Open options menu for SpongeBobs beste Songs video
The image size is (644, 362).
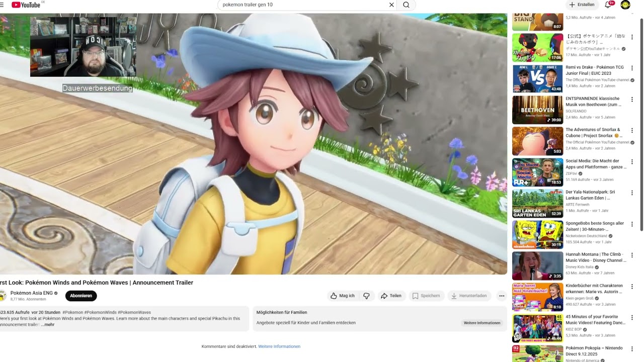(x=632, y=224)
